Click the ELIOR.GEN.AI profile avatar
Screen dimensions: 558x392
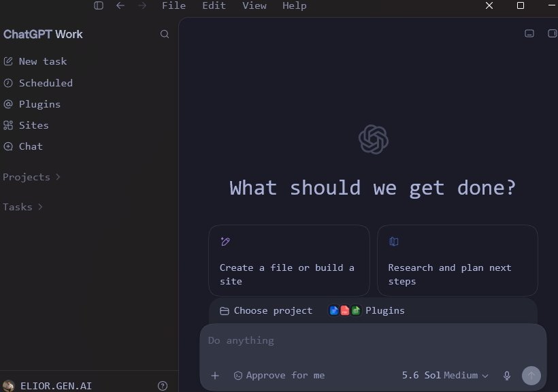click(x=9, y=386)
